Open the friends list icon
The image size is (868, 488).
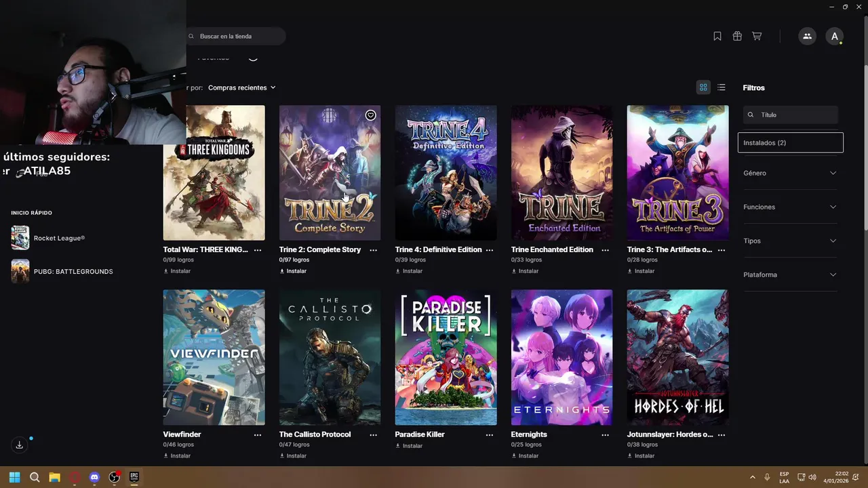point(807,37)
